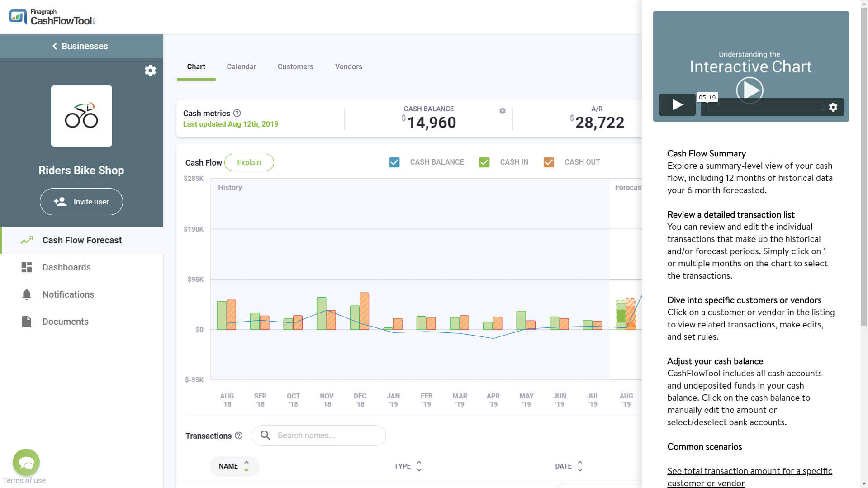Click Invite user button
This screenshot has height=488, width=868.
81,202
